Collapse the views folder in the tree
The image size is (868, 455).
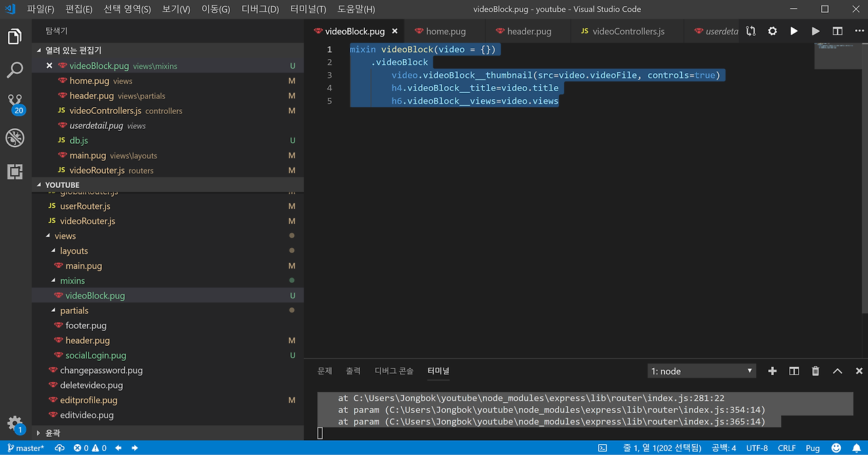tap(65, 236)
